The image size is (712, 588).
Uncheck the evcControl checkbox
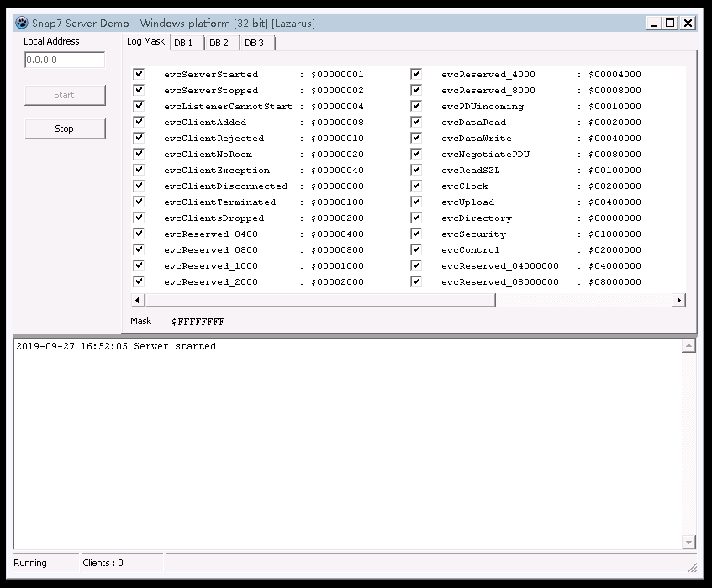(x=416, y=249)
